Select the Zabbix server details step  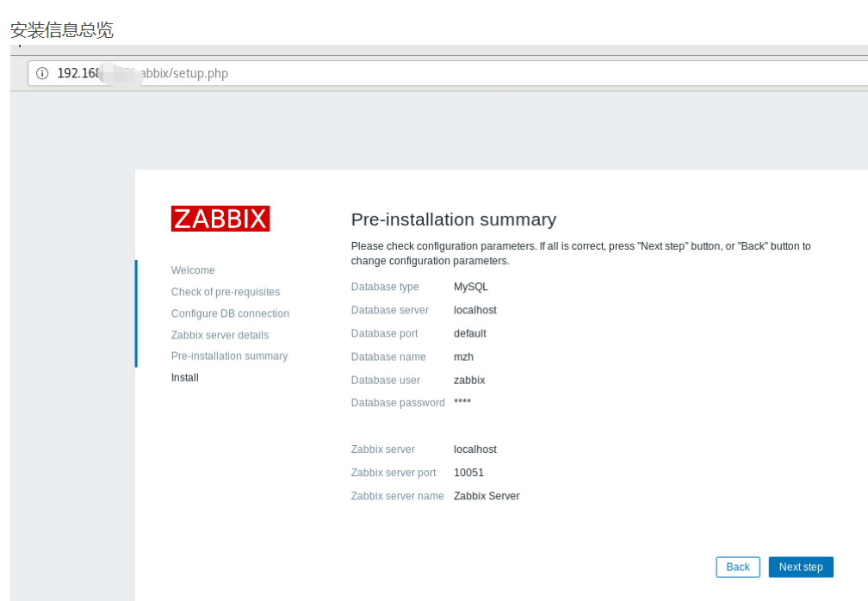tap(220, 335)
